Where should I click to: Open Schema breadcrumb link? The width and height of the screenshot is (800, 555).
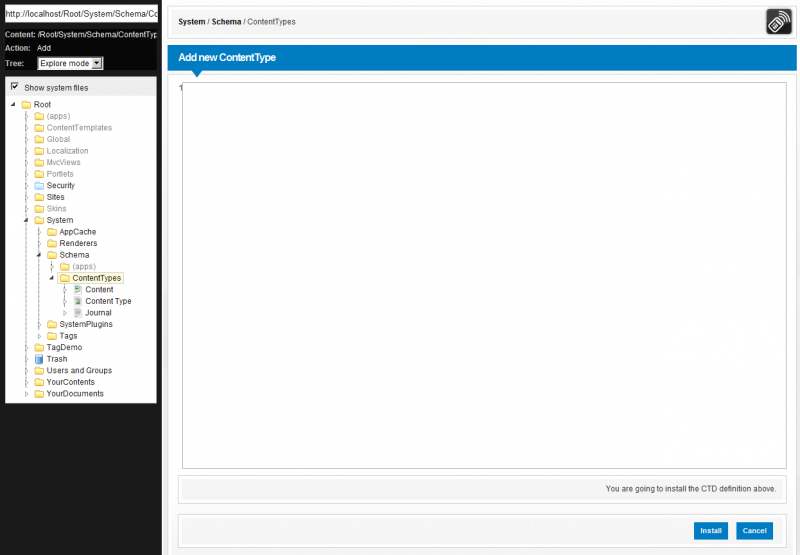tap(226, 22)
